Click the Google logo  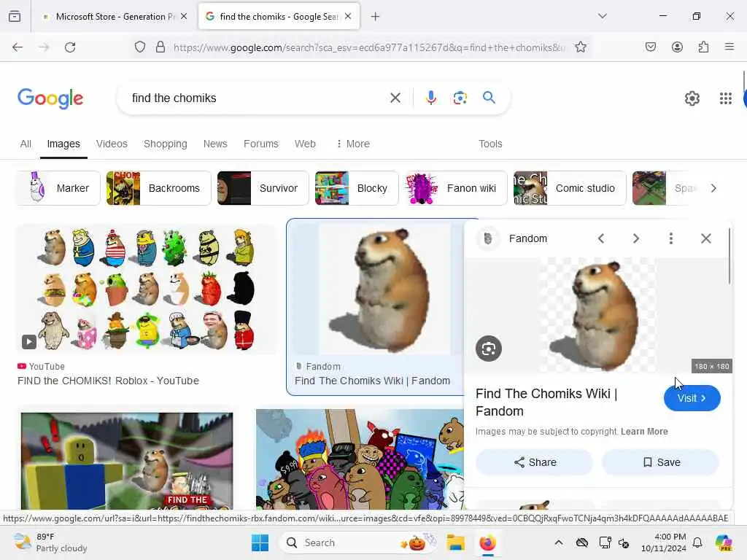point(50,98)
